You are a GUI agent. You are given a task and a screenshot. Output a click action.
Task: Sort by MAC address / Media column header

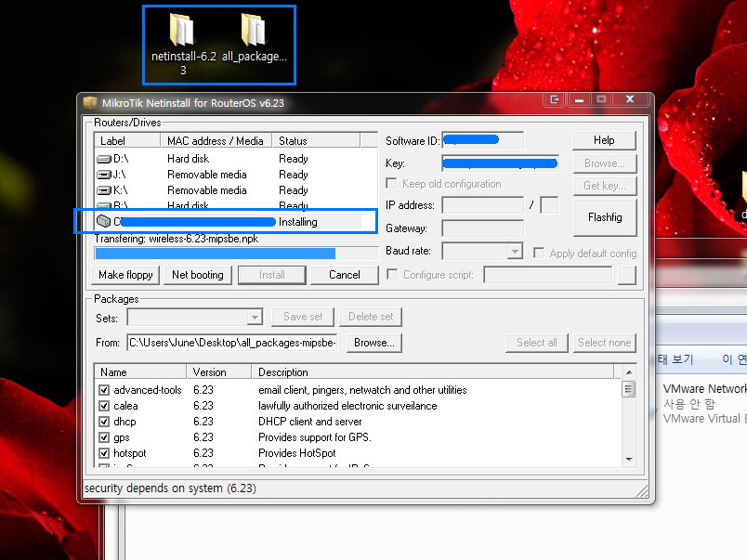coord(216,140)
